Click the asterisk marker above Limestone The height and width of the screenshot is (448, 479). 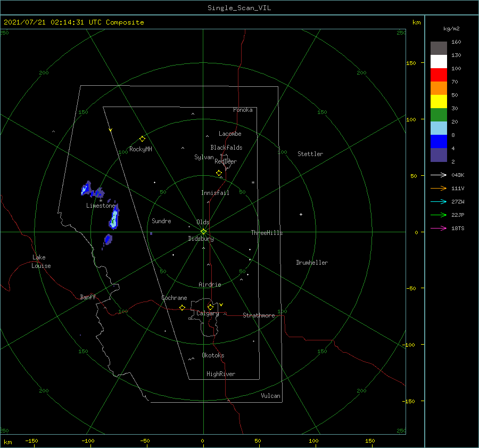(x=101, y=201)
